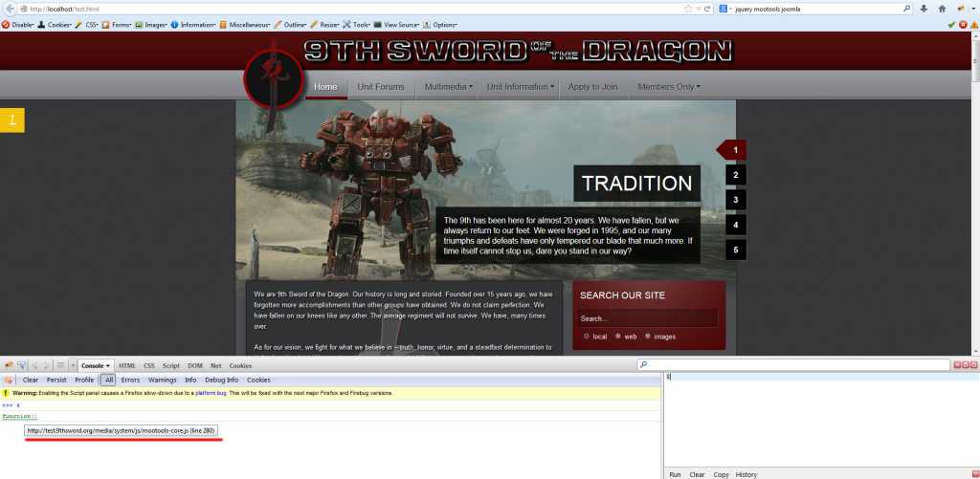Expand the Multimedia navigation dropdown

pyautogui.click(x=445, y=87)
